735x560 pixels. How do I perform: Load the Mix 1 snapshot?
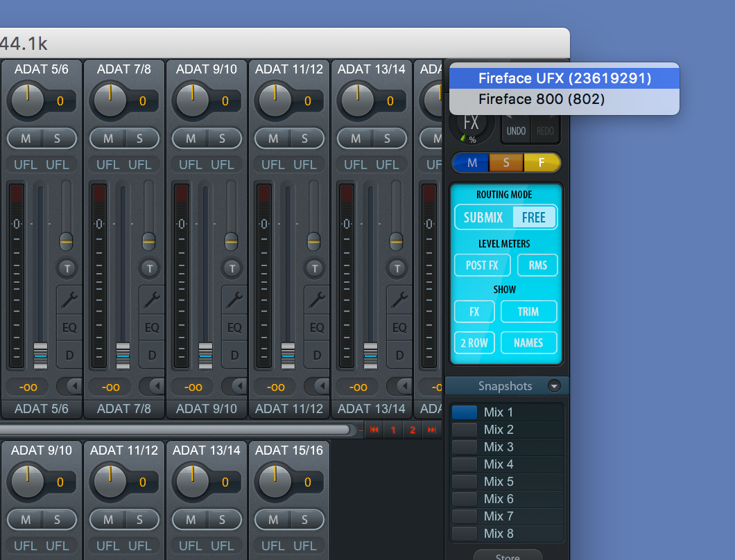(x=507, y=412)
